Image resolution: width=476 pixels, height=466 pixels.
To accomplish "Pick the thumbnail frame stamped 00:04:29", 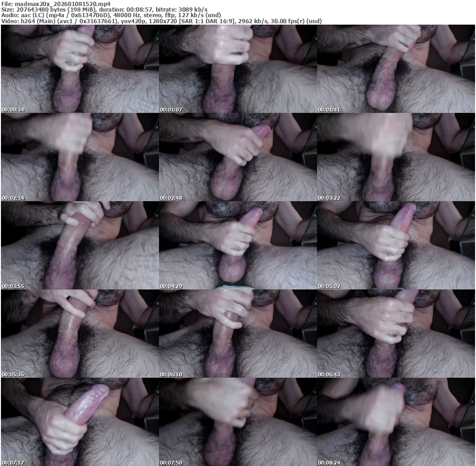I will coord(238,245).
